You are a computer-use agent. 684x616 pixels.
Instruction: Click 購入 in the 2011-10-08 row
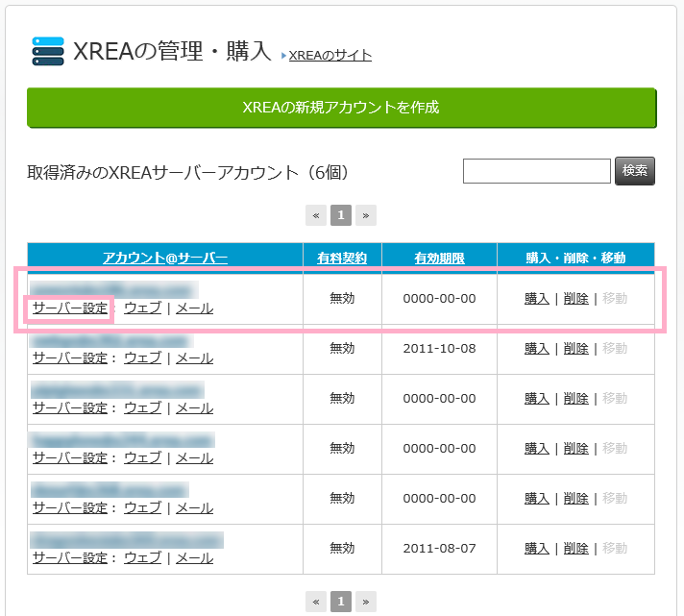(537, 349)
